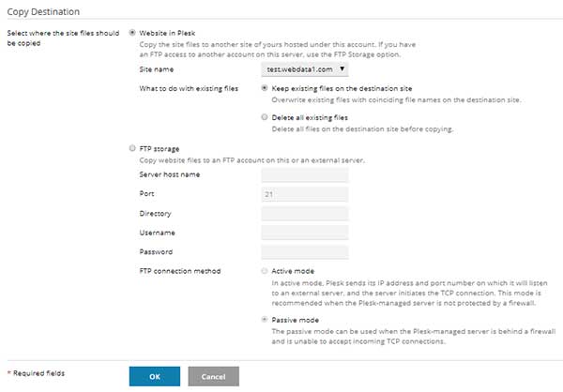Click 'Select where the site files should be copied' text

(x=63, y=38)
